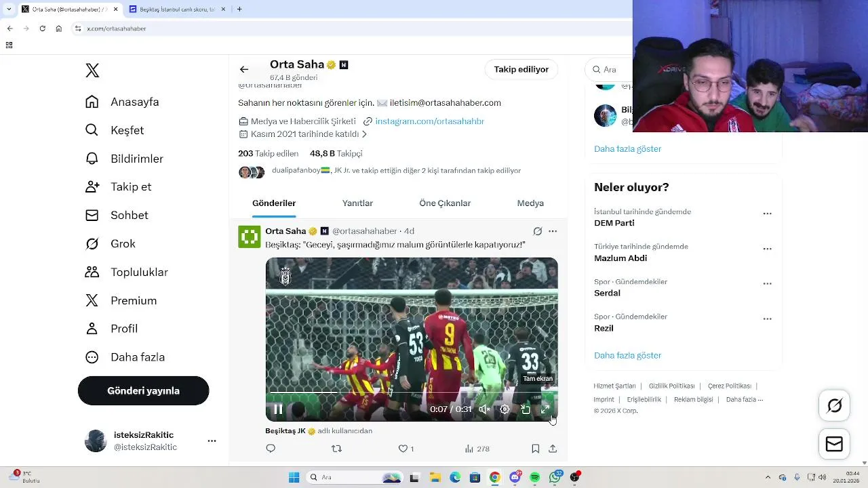Pause the playing video
The image size is (868, 488).
[278, 409]
